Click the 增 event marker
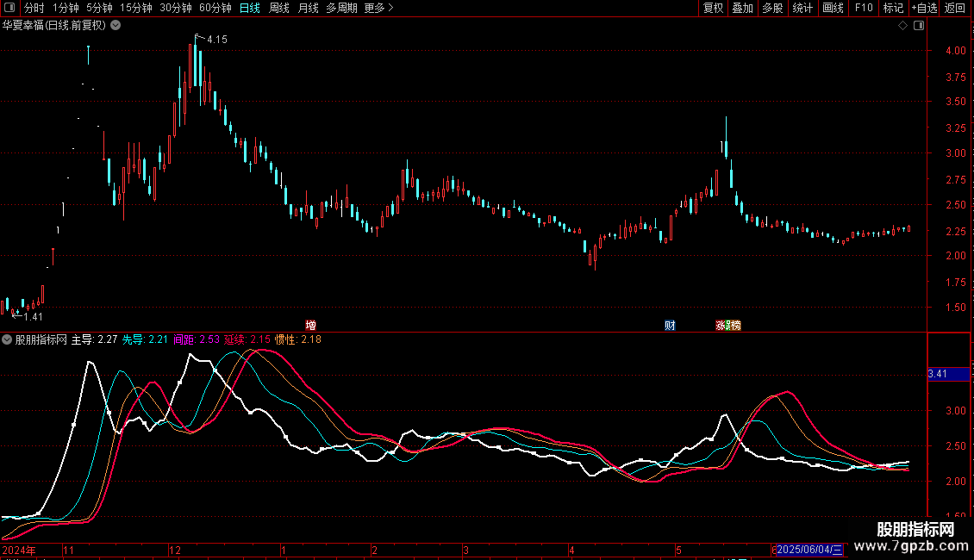 click(310, 326)
